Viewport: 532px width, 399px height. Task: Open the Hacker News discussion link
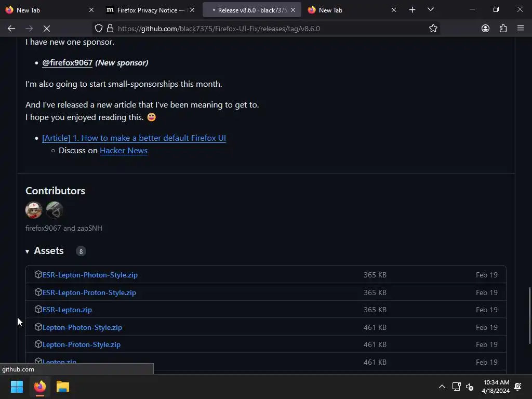[x=124, y=151]
